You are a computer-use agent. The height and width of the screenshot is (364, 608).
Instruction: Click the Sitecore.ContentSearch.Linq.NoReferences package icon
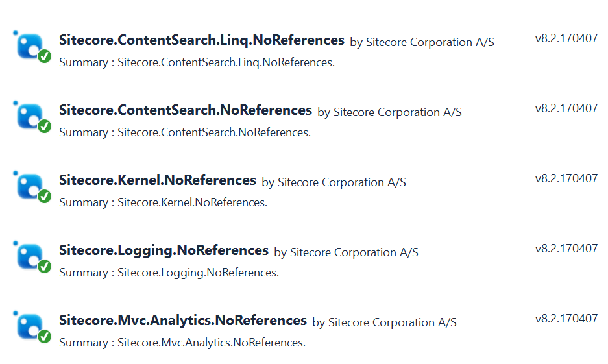point(29,45)
